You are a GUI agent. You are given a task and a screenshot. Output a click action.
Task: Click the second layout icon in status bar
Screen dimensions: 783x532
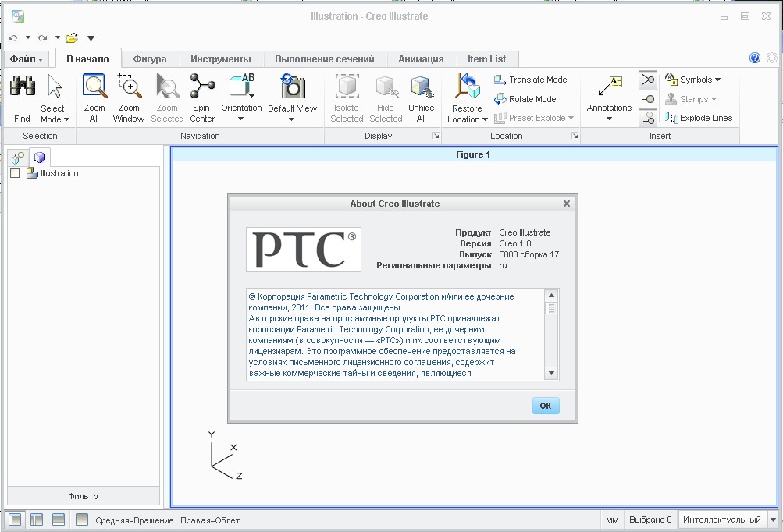pyautogui.click(x=37, y=520)
